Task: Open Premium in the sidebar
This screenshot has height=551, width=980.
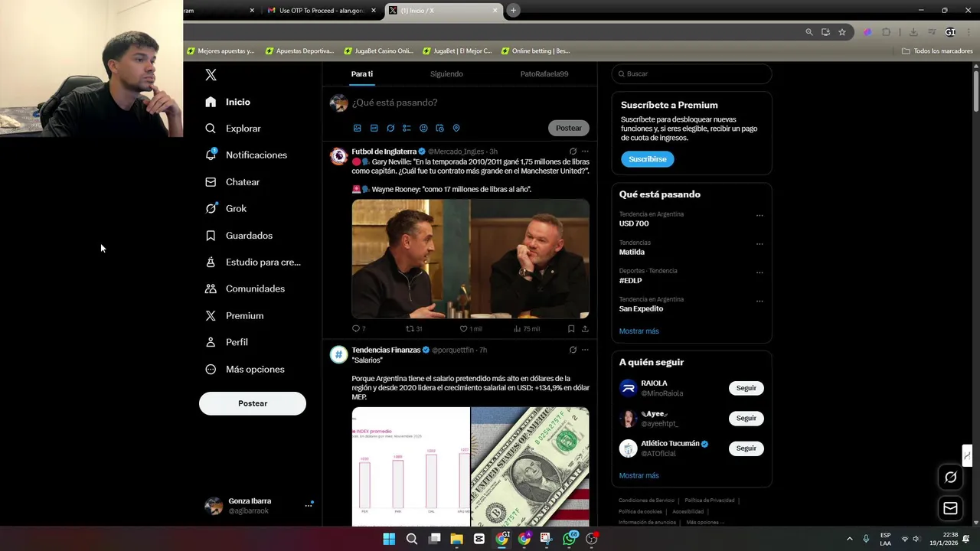Action: click(235, 315)
